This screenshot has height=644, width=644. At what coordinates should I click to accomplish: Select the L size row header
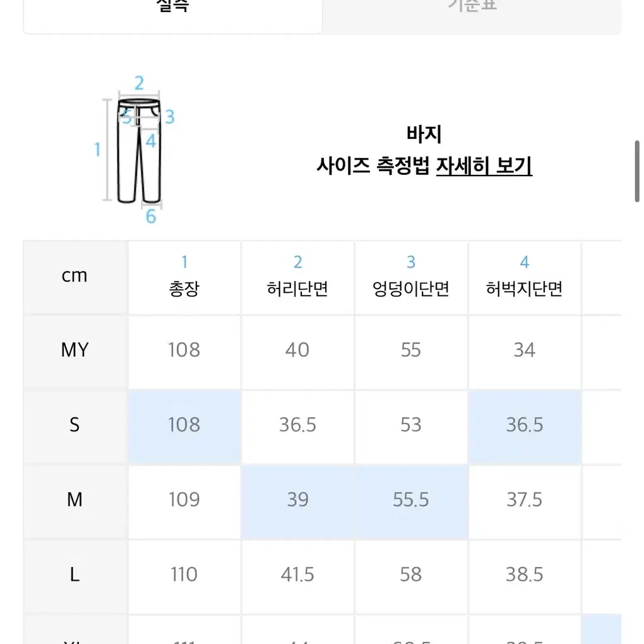(x=75, y=575)
